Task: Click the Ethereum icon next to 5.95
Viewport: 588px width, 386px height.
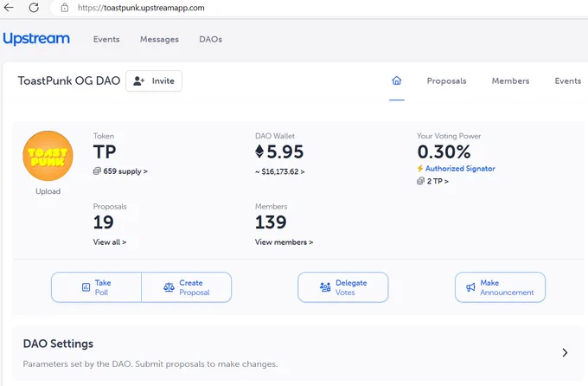Action: point(259,151)
